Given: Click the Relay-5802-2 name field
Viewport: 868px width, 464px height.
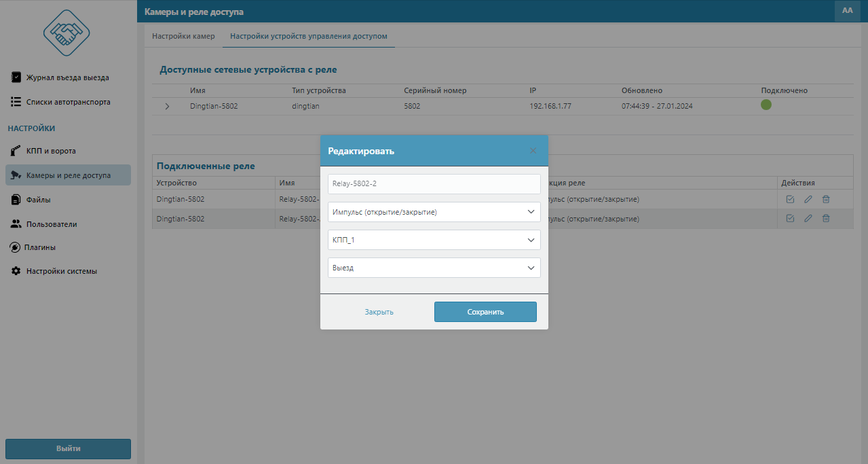Looking at the screenshot, I should [434, 184].
